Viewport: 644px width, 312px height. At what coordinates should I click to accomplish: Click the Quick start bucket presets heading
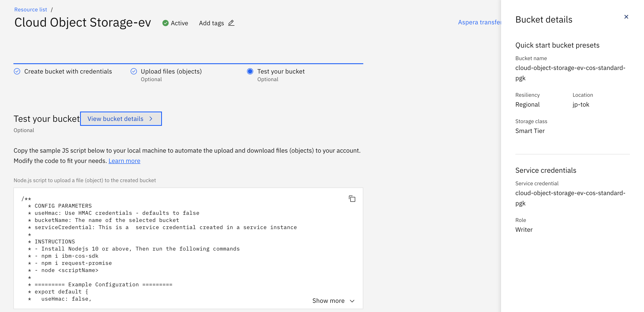[557, 45]
